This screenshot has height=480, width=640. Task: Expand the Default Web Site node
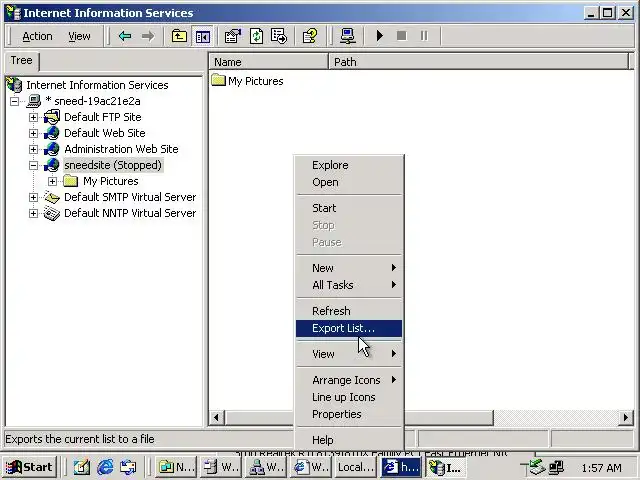[x=33, y=133]
